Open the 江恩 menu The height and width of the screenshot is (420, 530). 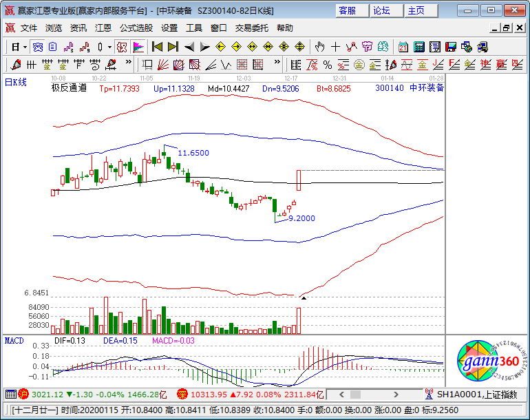coord(103,28)
